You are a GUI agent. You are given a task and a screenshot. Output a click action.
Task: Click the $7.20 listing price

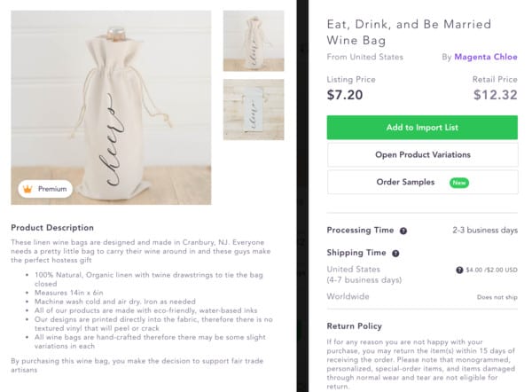tap(345, 95)
